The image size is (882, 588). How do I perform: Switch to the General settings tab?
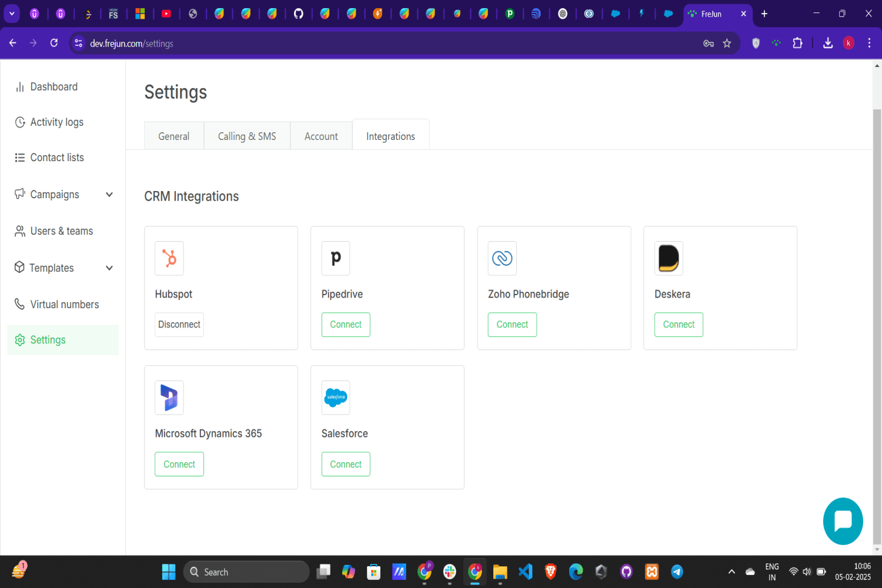pos(174,136)
